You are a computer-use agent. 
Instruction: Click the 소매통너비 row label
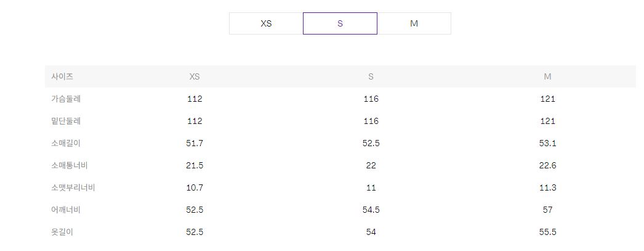[x=70, y=165]
